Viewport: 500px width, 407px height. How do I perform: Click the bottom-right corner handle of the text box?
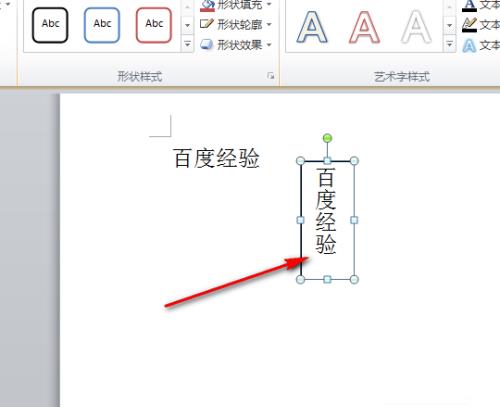point(354,279)
